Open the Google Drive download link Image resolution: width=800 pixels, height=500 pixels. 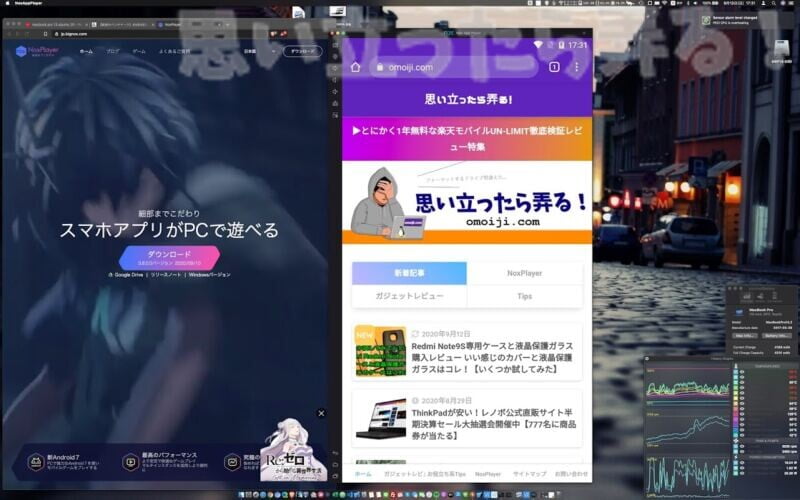(126, 275)
